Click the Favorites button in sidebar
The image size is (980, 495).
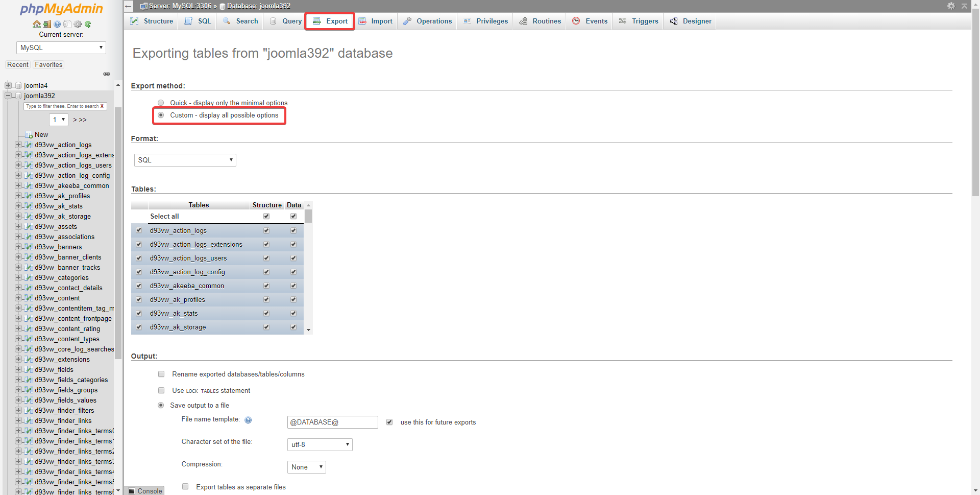click(48, 65)
